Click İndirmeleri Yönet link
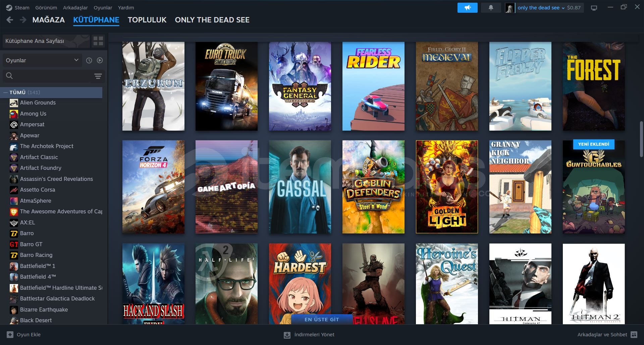 [x=314, y=335]
